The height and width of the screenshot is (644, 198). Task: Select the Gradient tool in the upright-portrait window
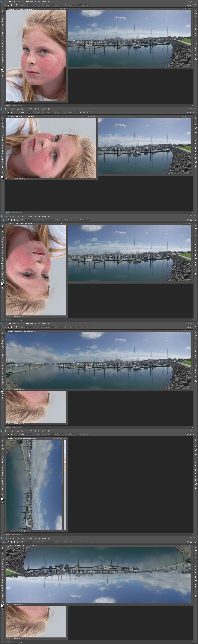pos(2,41)
